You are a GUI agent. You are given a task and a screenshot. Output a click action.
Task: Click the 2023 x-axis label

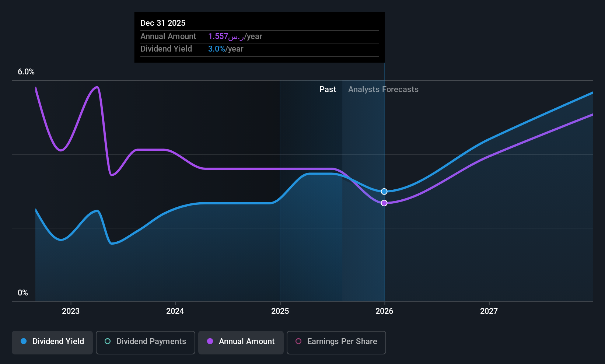71,311
